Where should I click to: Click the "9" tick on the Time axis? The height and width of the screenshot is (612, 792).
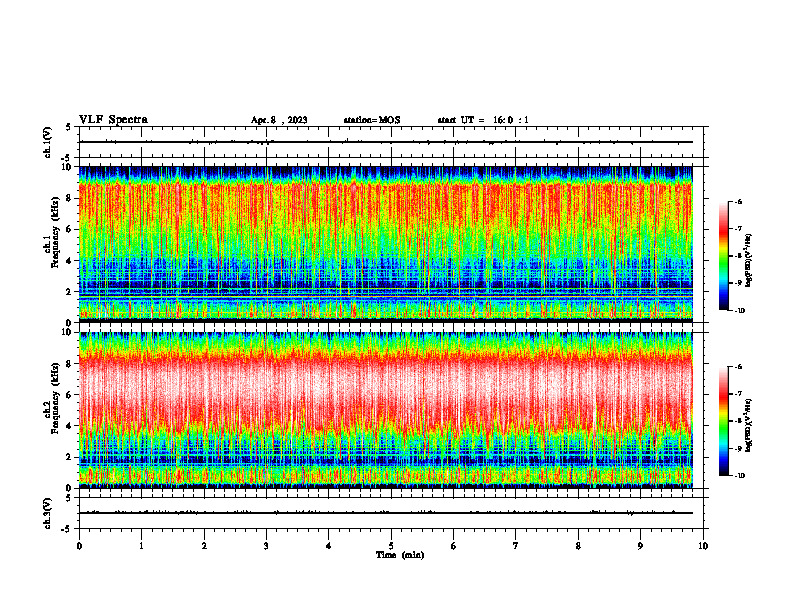pos(640,546)
